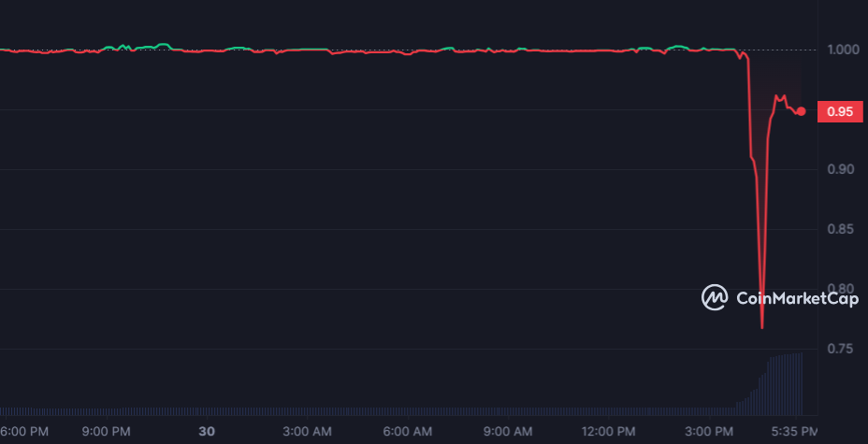Screen dimensions: 868x444
Task: Click the 0.90 price axis label
Action: pyautogui.click(x=839, y=169)
